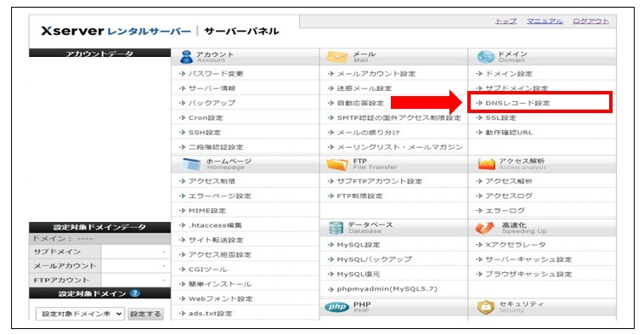Open エラーページ設定 link

tap(220, 196)
